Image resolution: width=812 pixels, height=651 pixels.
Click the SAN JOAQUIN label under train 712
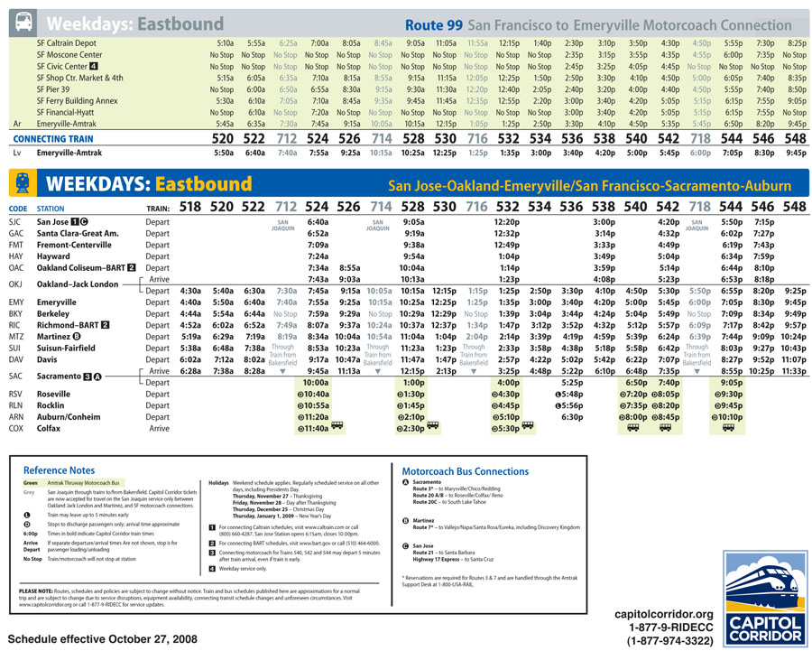point(282,225)
